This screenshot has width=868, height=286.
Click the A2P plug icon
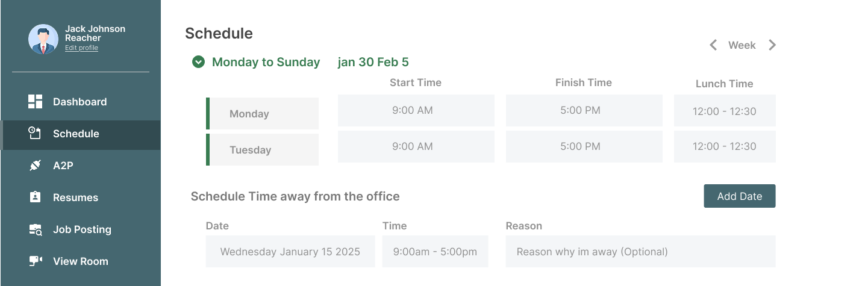[x=36, y=166]
